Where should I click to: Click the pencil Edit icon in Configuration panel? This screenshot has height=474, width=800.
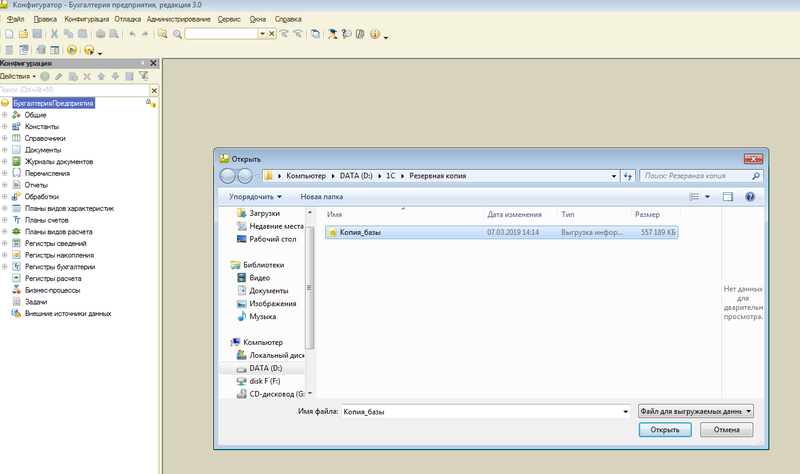59,76
